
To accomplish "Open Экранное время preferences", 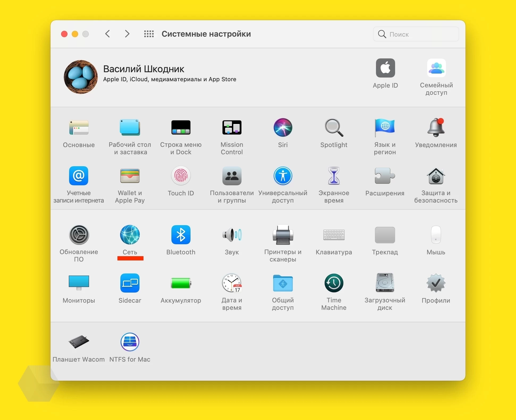I will (x=334, y=176).
